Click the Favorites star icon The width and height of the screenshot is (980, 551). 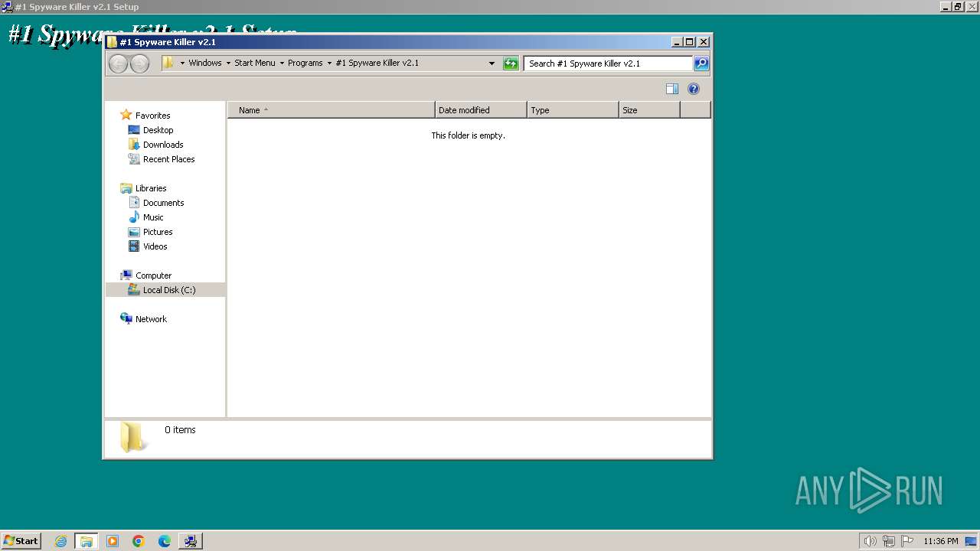pyautogui.click(x=126, y=115)
